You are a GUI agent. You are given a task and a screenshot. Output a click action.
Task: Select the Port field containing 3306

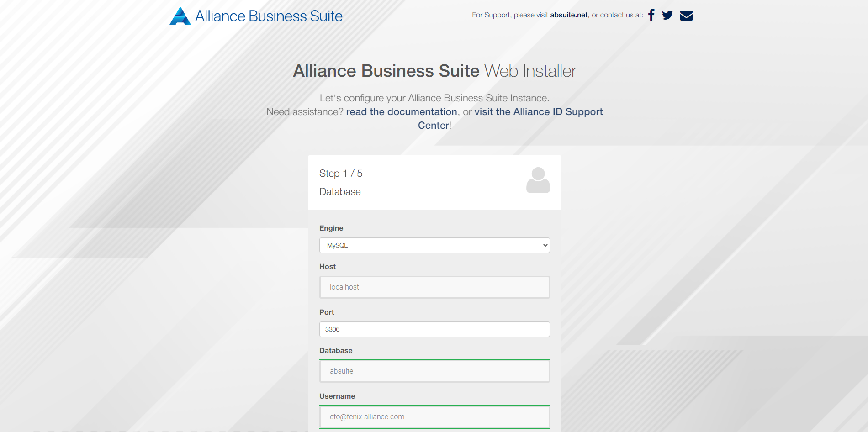click(x=434, y=329)
